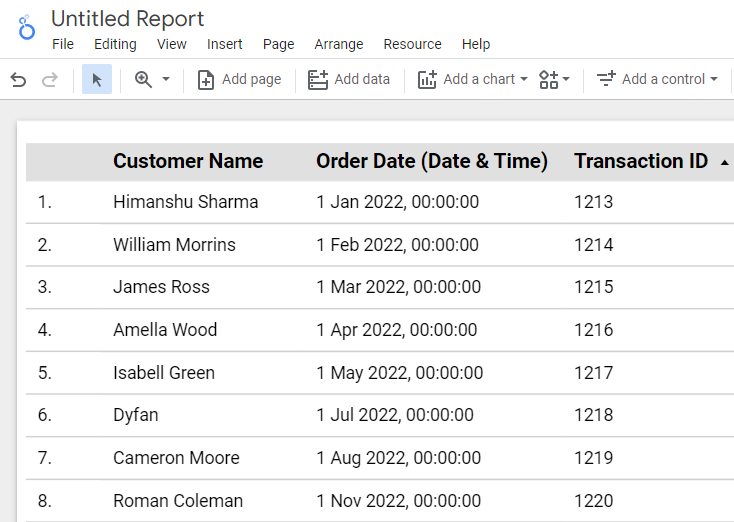The image size is (734, 522).
Task: Click the 1 May 2022, 00:00:00 date cell
Action: [x=399, y=373]
